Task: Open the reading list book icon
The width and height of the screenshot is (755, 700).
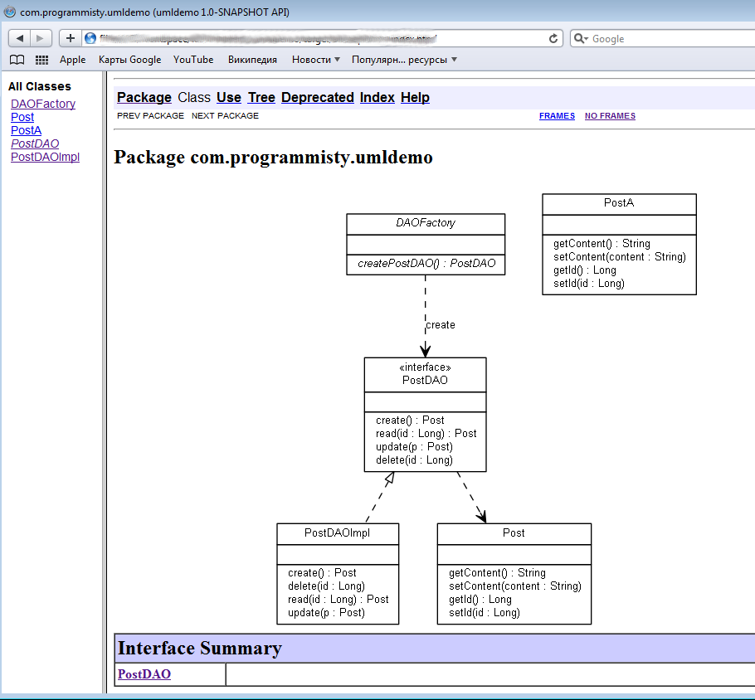Action: [x=16, y=59]
